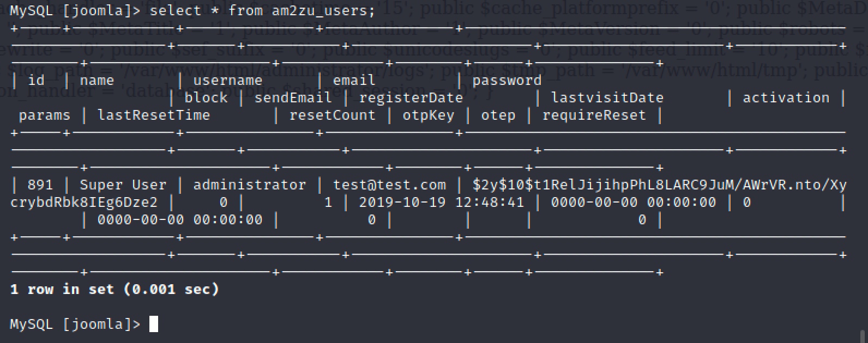
Task: Click the user id value 891
Action: (x=40, y=185)
